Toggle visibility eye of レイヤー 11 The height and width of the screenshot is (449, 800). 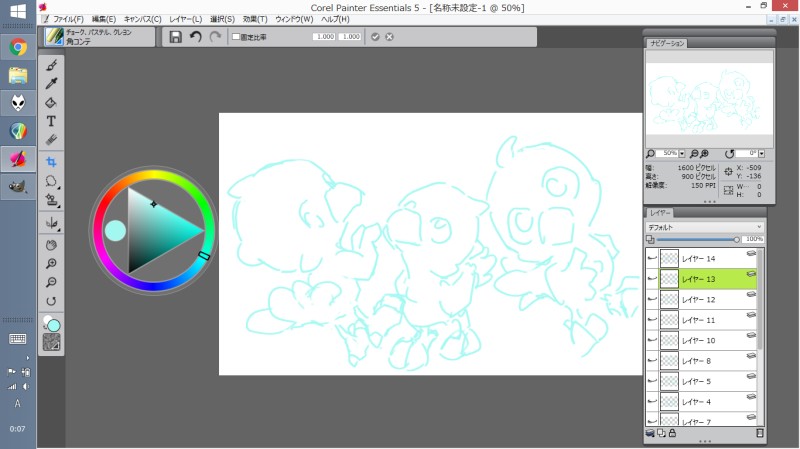tap(652, 320)
